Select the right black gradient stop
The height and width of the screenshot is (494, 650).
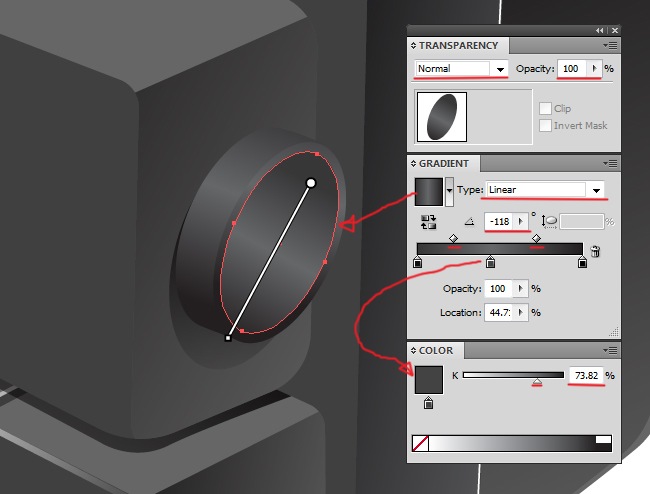pos(582,262)
